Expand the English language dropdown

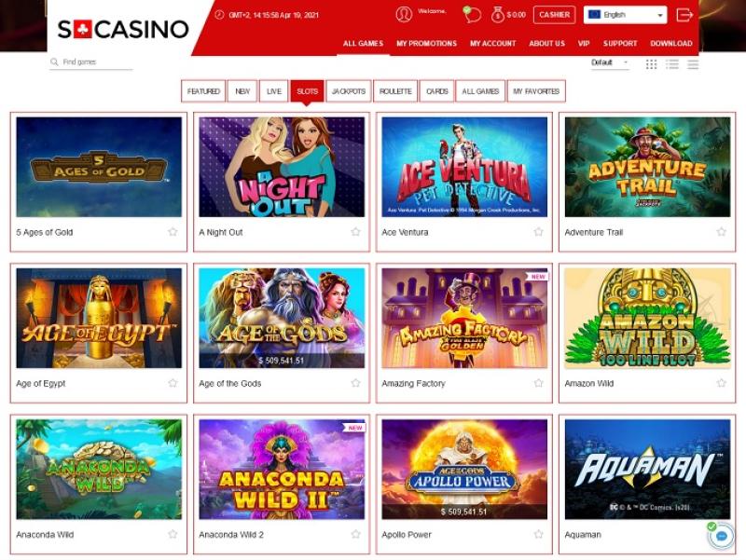[x=625, y=15]
